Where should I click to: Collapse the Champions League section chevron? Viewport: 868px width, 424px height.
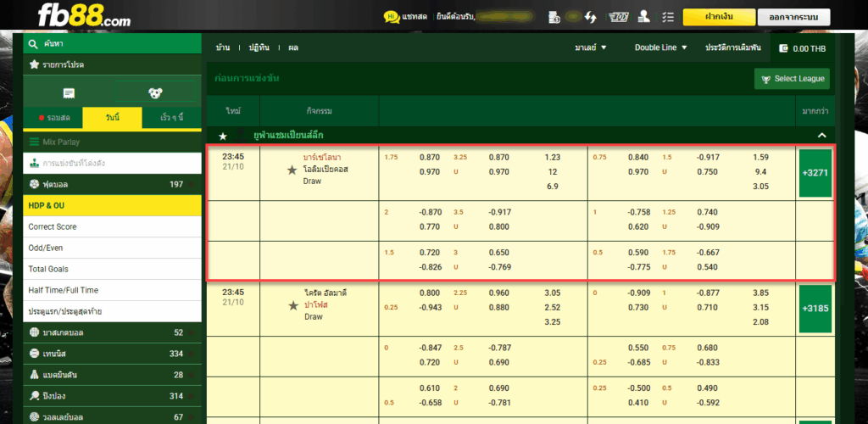(x=822, y=136)
